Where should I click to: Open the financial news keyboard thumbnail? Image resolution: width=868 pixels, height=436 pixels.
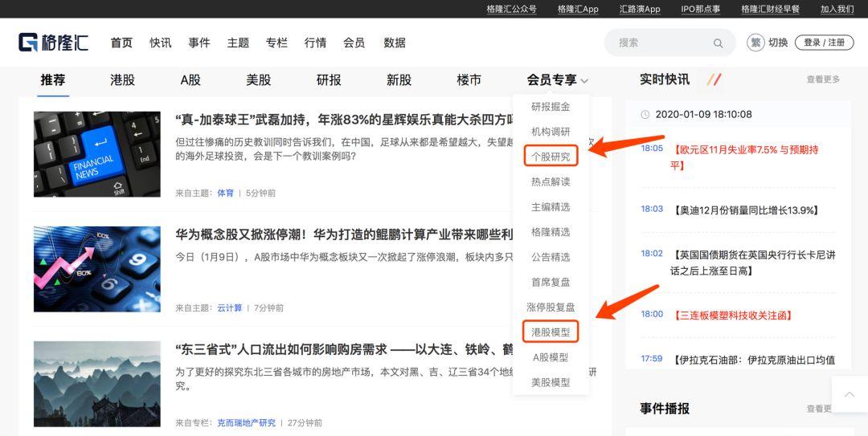click(97, 154)
